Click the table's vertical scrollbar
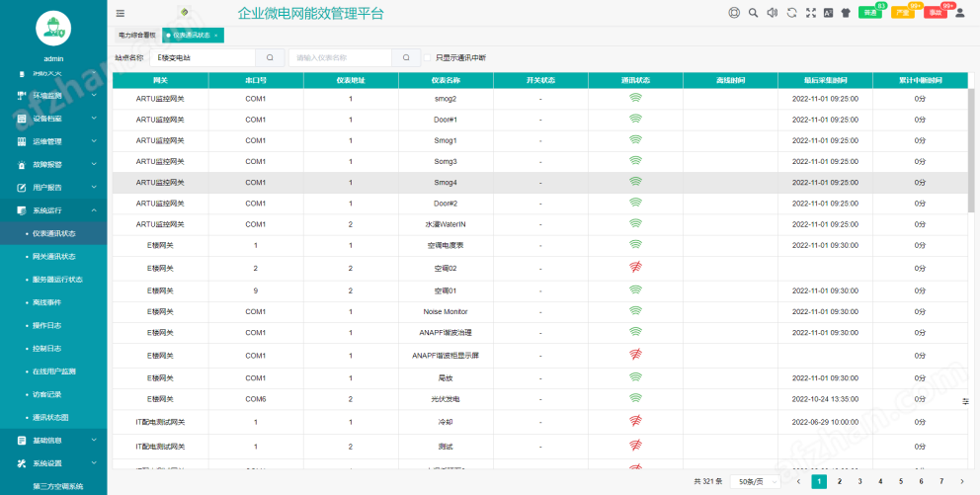980x495 pixels. [x=971, y=150]
